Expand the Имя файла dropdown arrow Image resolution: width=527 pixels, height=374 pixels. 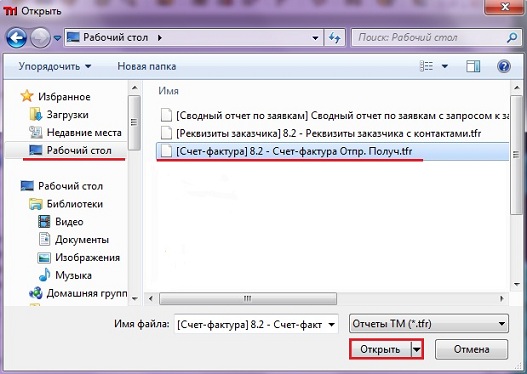tap(331, 325)
